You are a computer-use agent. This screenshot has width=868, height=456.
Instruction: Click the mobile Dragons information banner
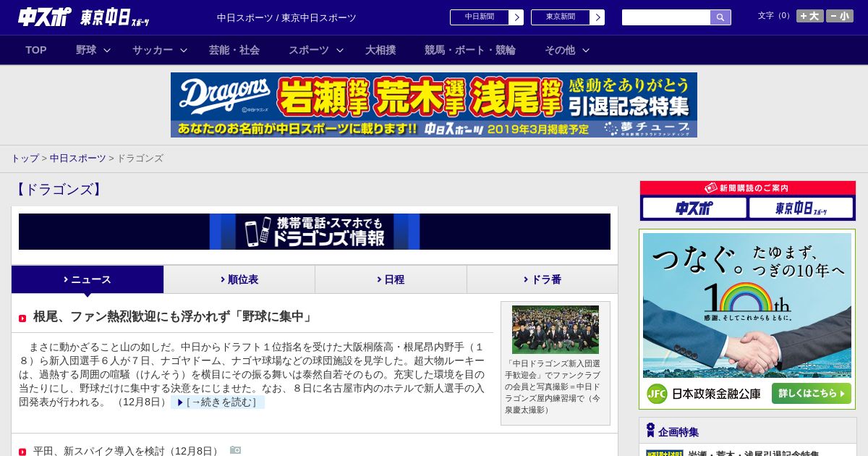click(315, 232)
